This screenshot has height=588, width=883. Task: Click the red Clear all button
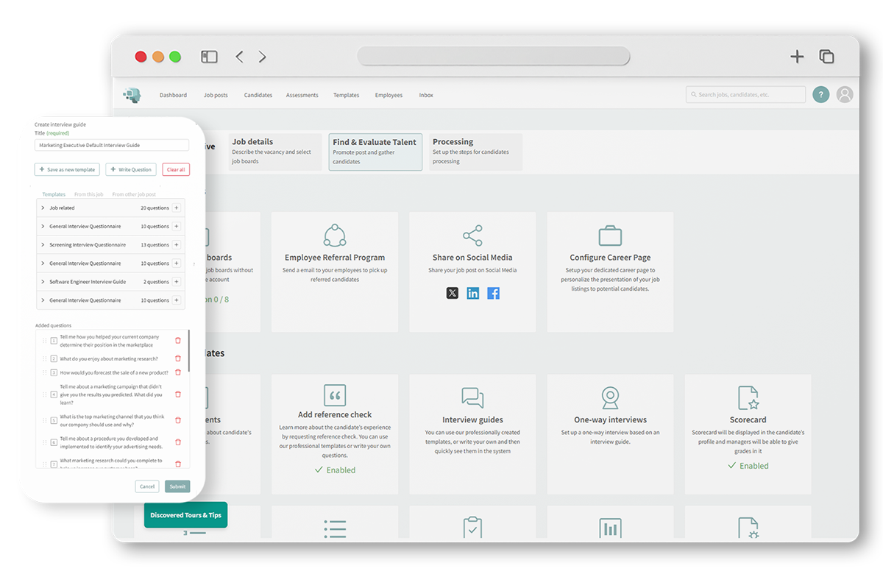click(176, 169)
